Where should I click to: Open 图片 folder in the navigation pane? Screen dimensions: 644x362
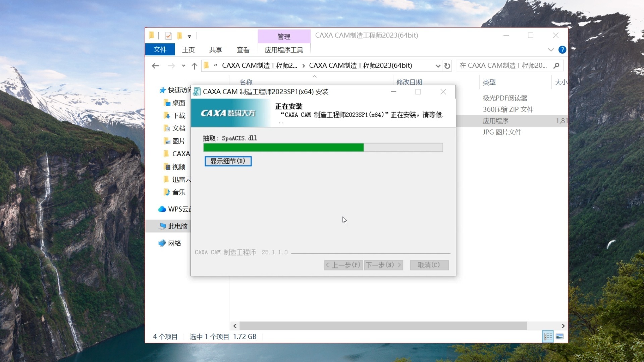[175, 141]
